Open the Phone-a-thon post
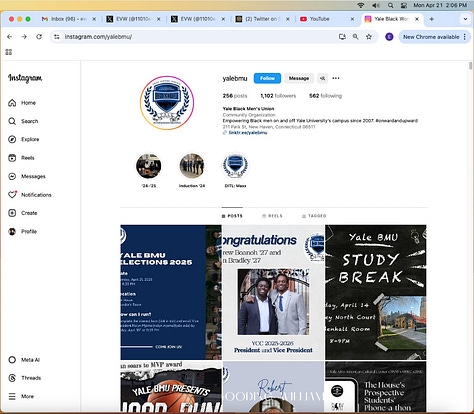This screenshot has height=414, width=474. tap(376, 386)
